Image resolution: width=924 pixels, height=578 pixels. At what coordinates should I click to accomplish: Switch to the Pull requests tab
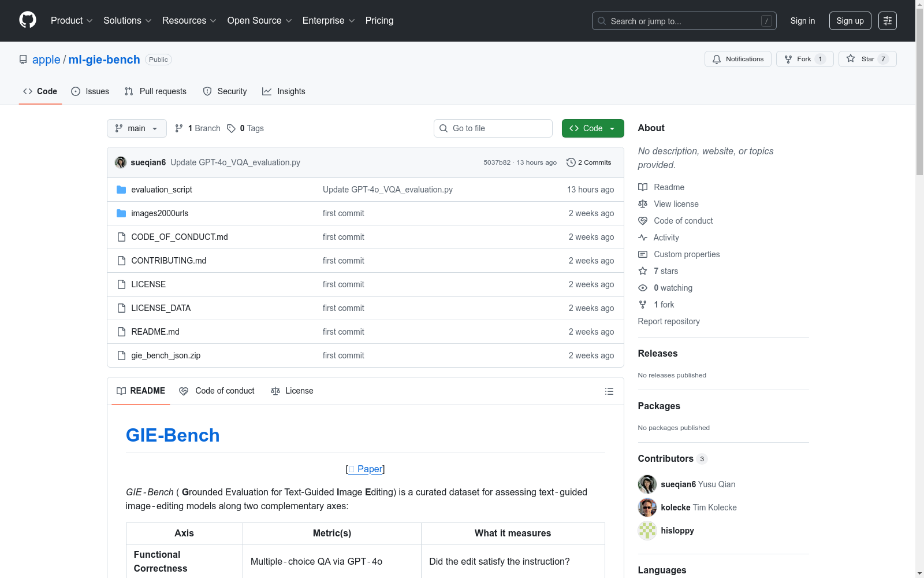[155, 91]
